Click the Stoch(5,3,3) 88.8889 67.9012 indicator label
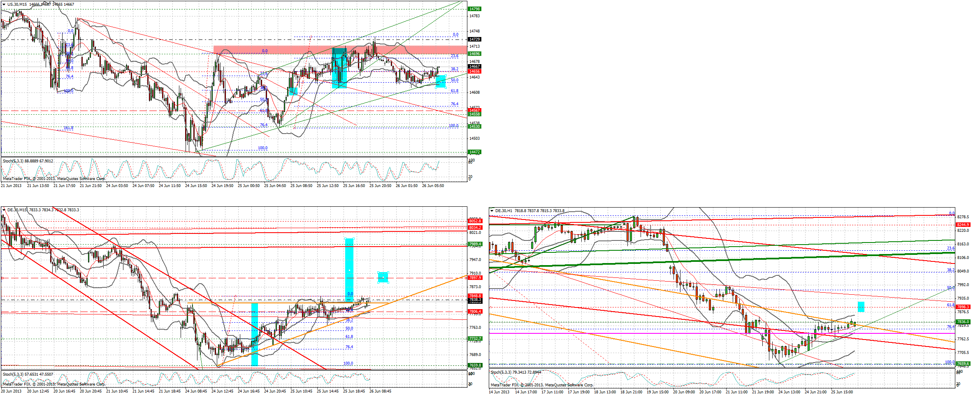The height and width of the screenshot is (402, 980). pyautogui.click(x=28, y=161)
